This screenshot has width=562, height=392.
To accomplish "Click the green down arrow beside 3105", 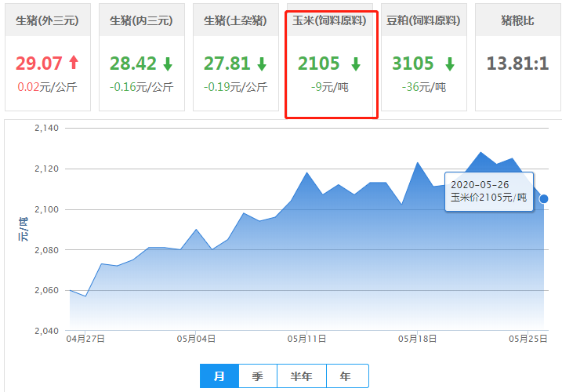I will click(449, 64).
